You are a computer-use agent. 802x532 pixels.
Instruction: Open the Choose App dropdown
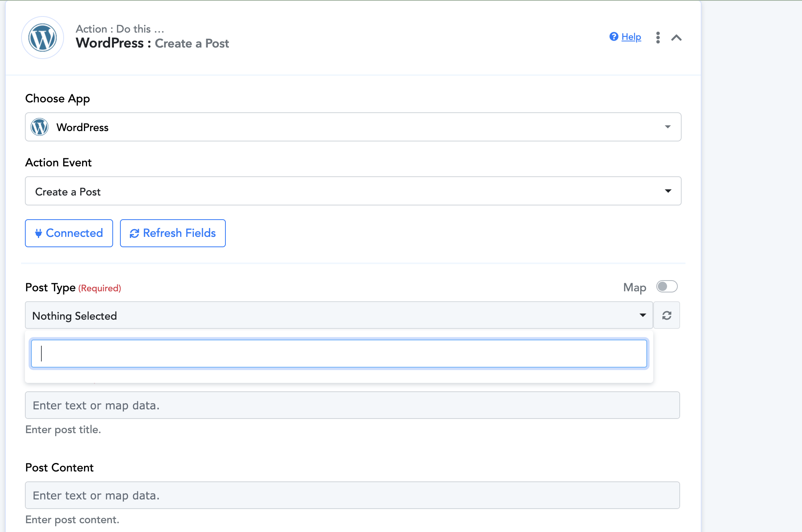[x=353, y=127]
